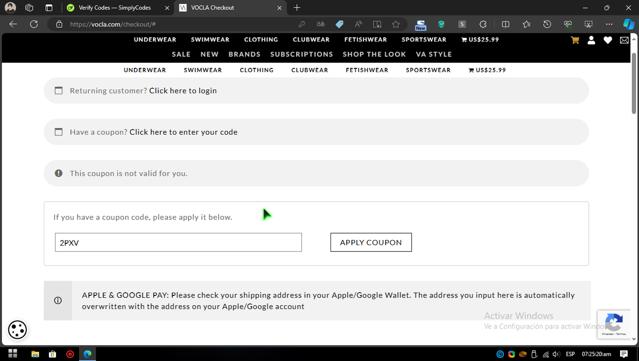
Task: Close the Verify Codes — SimplyCodes tab
Action: 167,8
